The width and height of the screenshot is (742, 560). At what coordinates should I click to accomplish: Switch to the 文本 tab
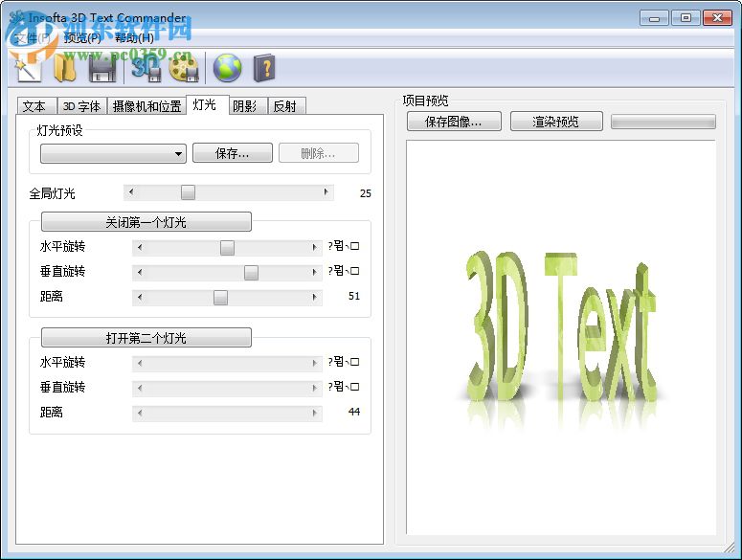coord(35,106)
